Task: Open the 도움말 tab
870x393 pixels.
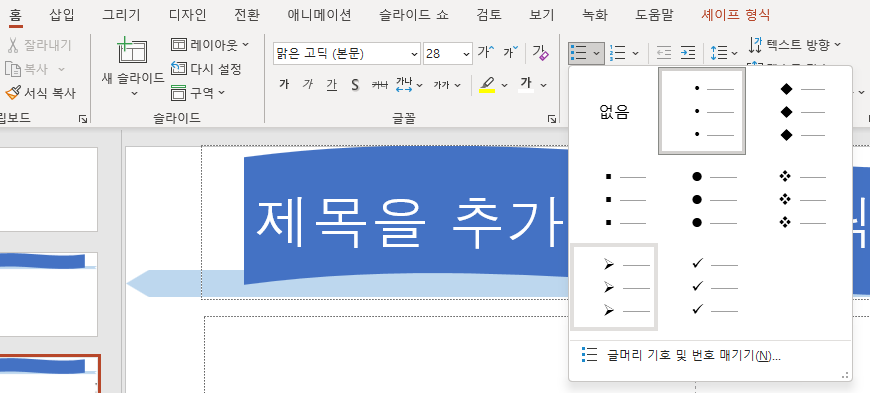Action: pos(654,15)
